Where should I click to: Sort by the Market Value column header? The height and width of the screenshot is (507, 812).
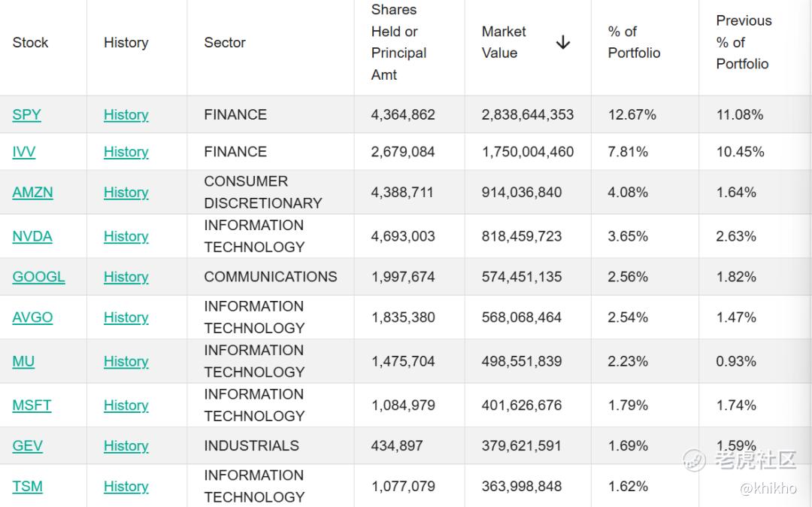click(504, 42)
